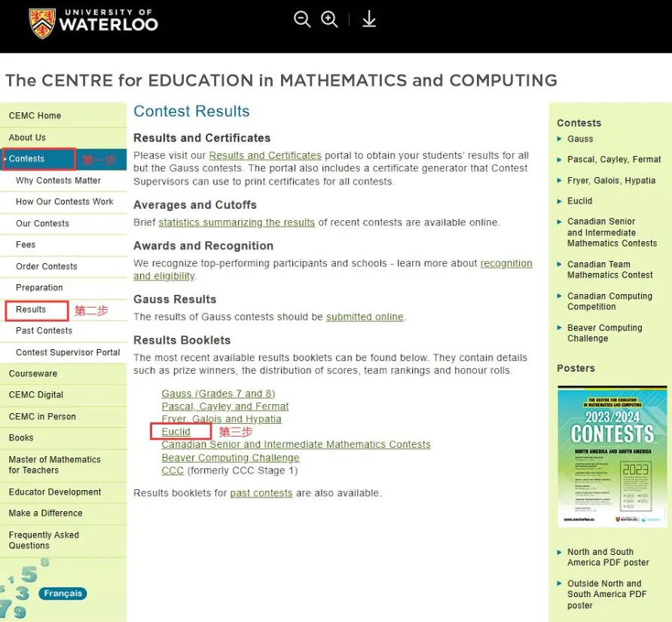
Task: Click the zoom out magnifier icon
Action: (302, 20)
